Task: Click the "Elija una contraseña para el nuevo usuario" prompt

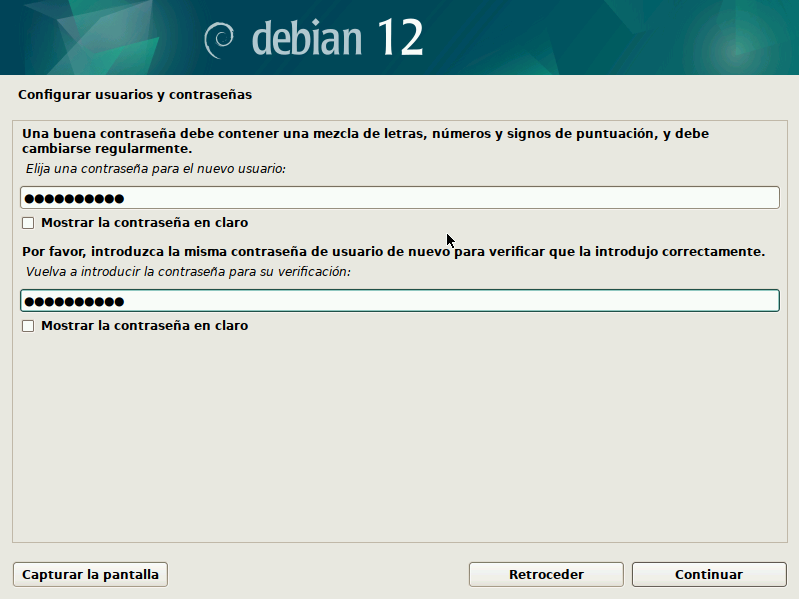Action: (x=156, y=169)
